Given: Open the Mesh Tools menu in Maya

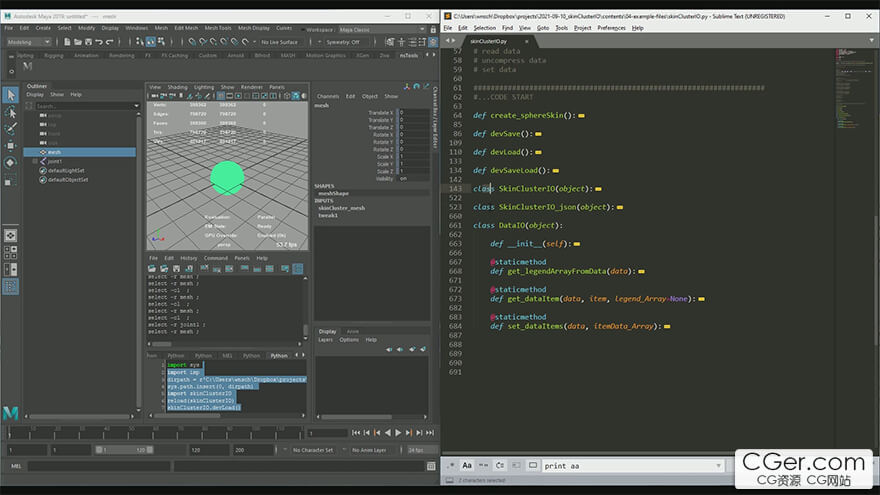Looking at the screenshot, I should click(x=218, y=28).
